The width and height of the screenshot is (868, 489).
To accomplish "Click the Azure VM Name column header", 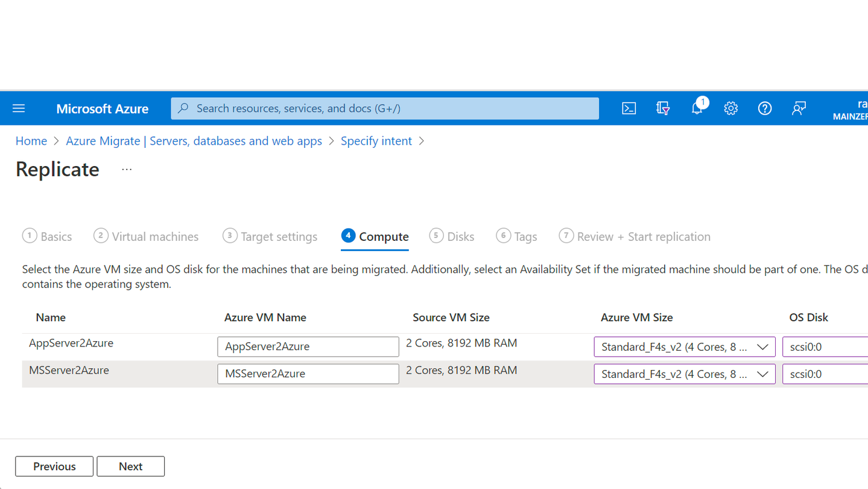I will [x=265, y=318].
